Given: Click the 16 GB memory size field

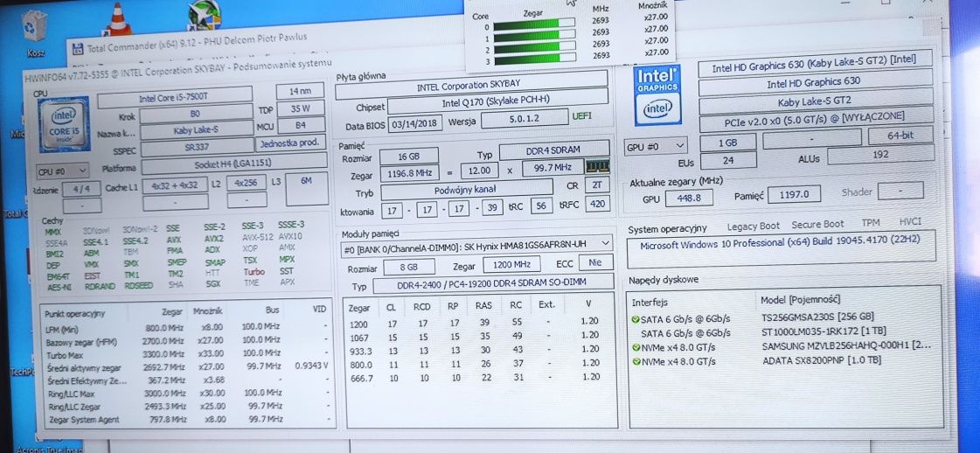Looking at the screenshot, I should point(408,157).
